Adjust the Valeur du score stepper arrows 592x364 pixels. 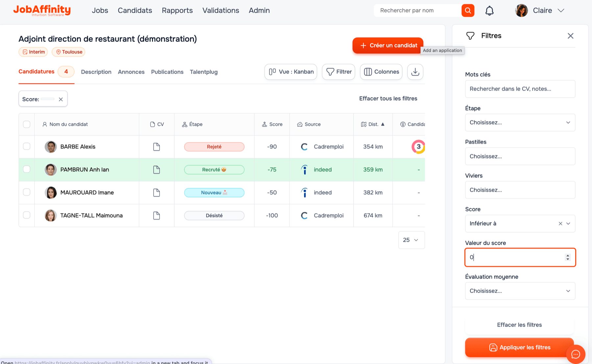click(x=568, y=257)
